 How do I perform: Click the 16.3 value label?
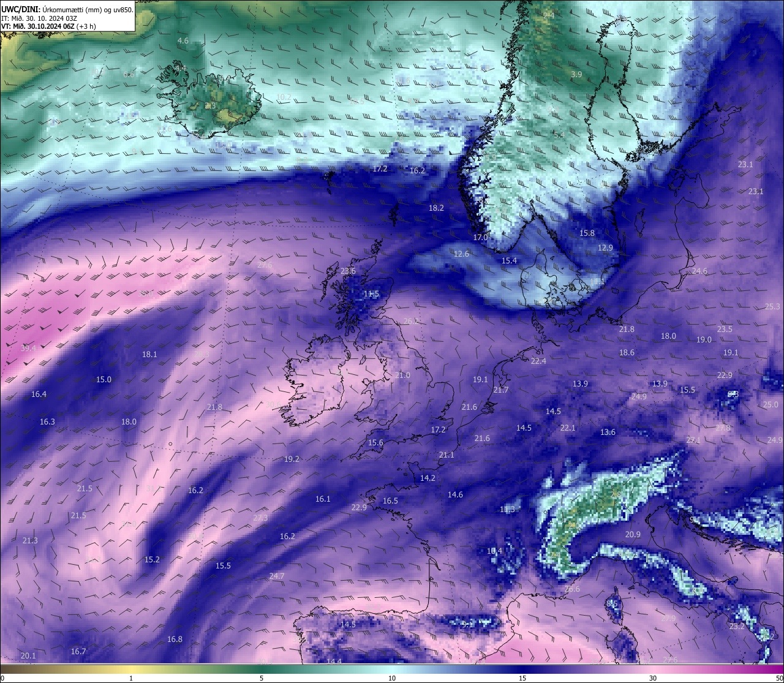[47, 421]
